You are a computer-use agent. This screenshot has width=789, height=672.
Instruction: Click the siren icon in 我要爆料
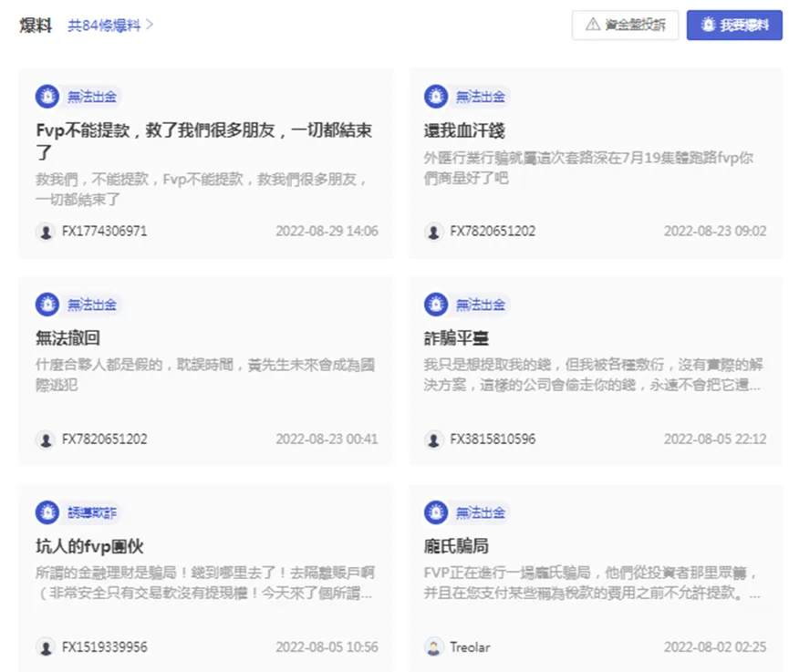(x=708, y=24)
